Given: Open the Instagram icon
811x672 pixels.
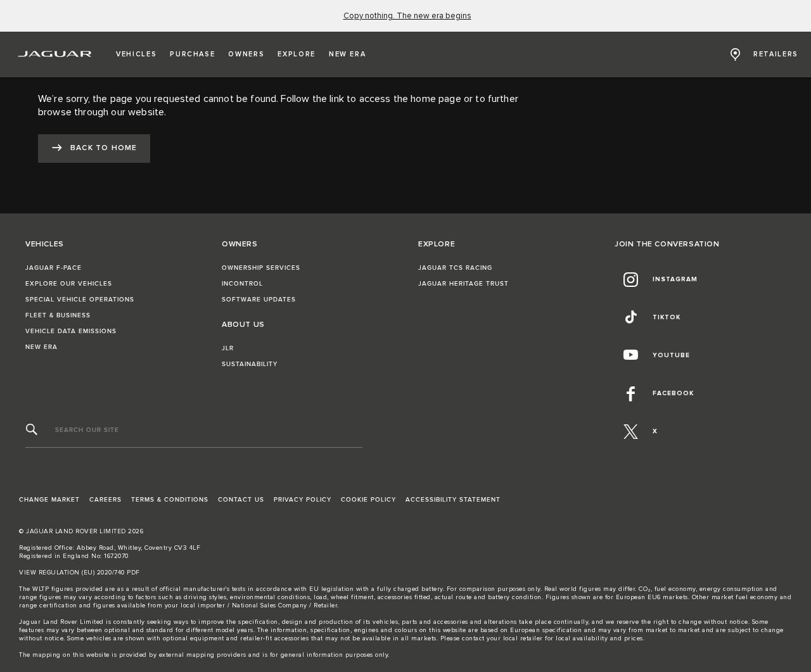Looking at the screenshot, I should tap(630, 279).
